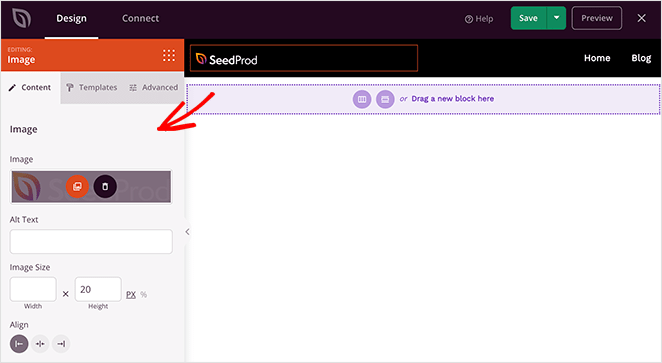Click the Preview button
662x363 pixels.
[597, 18]
